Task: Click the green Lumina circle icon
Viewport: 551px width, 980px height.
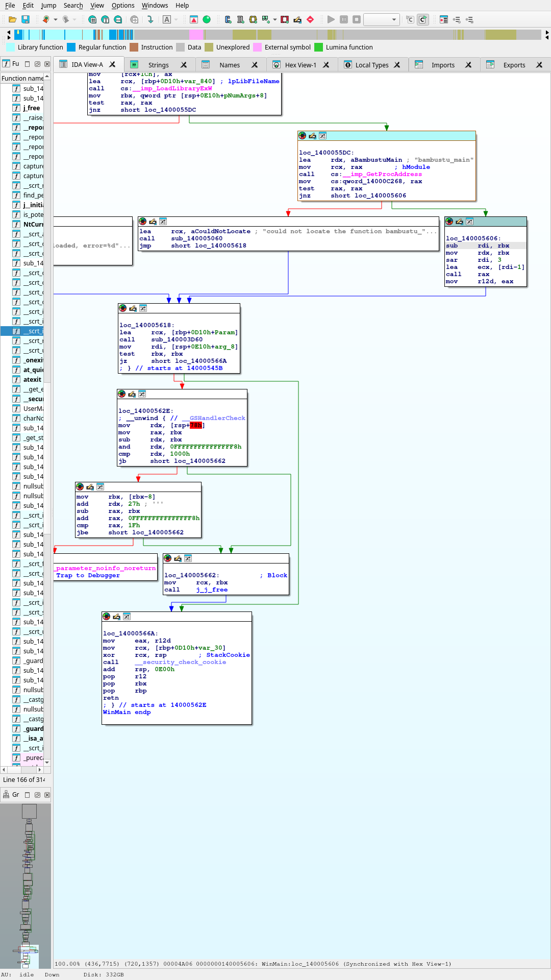Action: (207, 19)
